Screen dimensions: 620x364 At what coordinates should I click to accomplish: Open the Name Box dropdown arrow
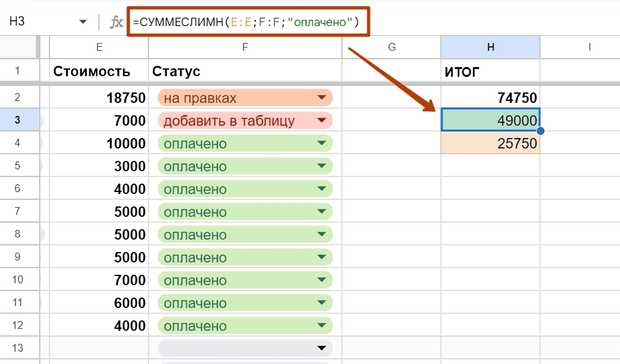[x=83, y=21]
